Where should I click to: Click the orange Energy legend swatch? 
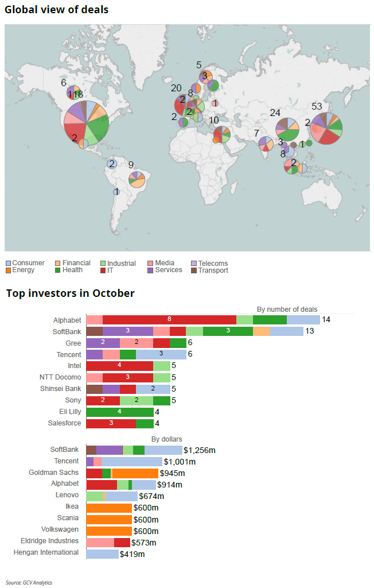8,270
